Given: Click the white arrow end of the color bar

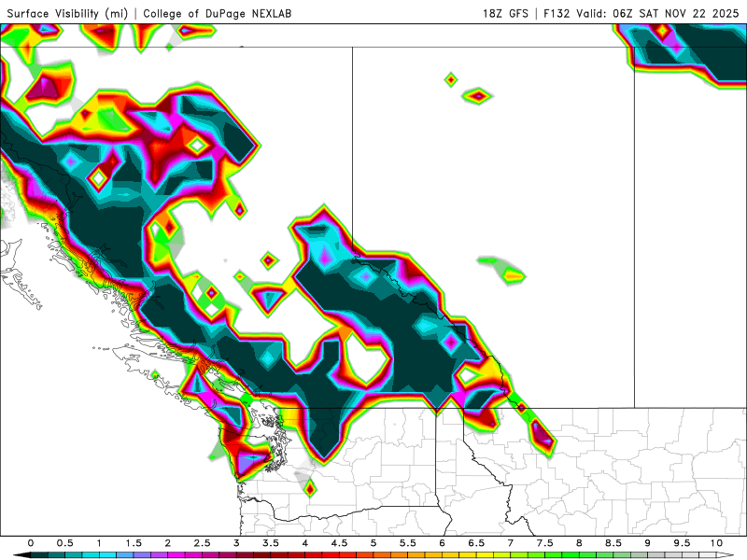Looking at the screenshot, I should click(x=726, y=555).
